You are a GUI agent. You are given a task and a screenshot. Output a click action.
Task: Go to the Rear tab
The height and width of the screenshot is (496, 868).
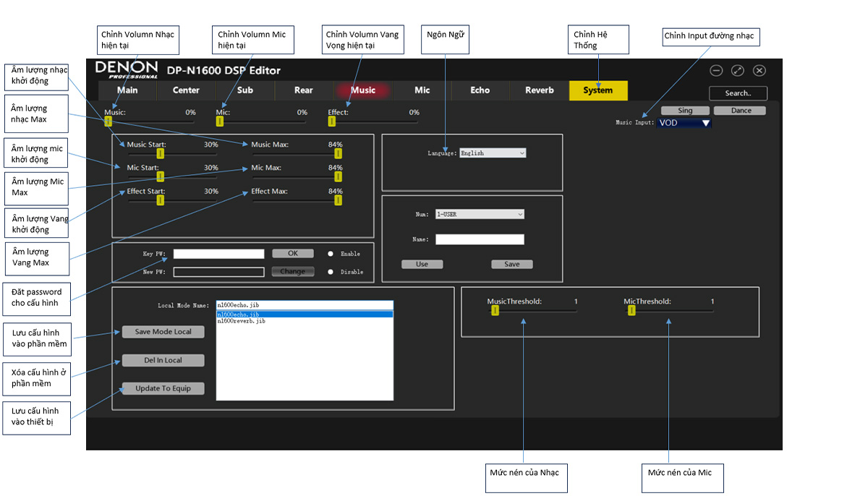304,90
